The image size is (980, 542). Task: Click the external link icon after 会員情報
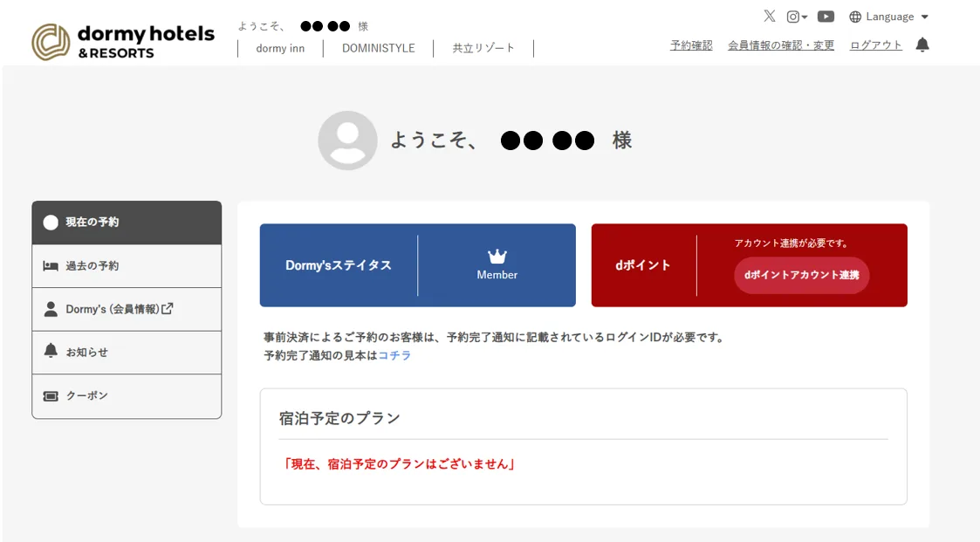click(168, 309)
